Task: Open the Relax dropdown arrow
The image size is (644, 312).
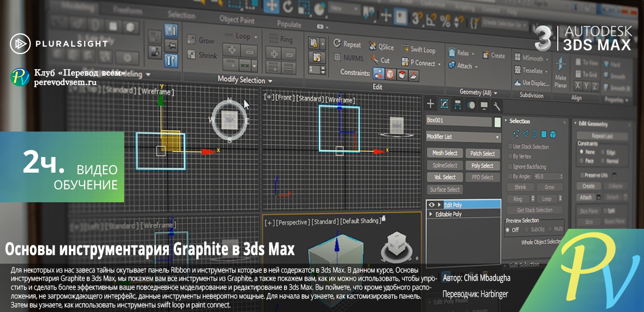Action: click(474, 54)
